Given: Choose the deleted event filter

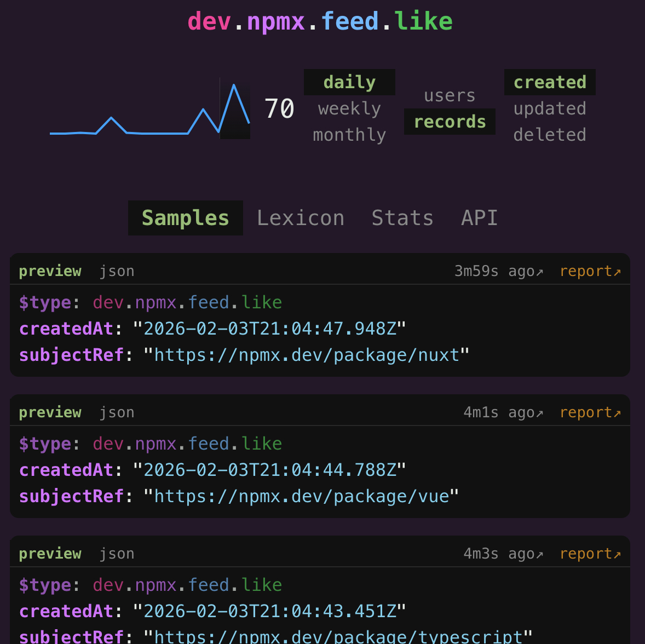Looking at the screenshot, I should 550,135.
